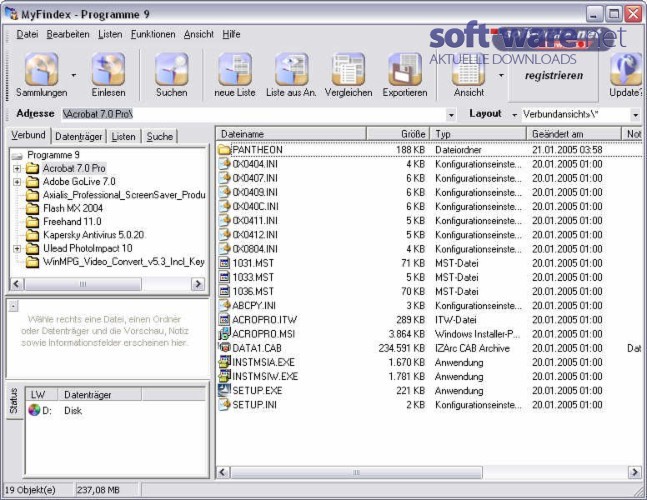Open the Datei menu
Image resolution: width=647 pixels, height=500 pixels.
tap(27, 34)
